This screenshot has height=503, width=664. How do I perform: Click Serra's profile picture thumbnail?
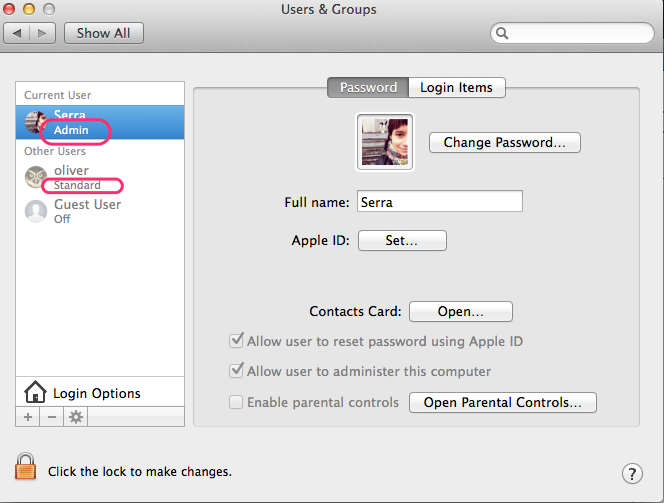pos(385,142)
